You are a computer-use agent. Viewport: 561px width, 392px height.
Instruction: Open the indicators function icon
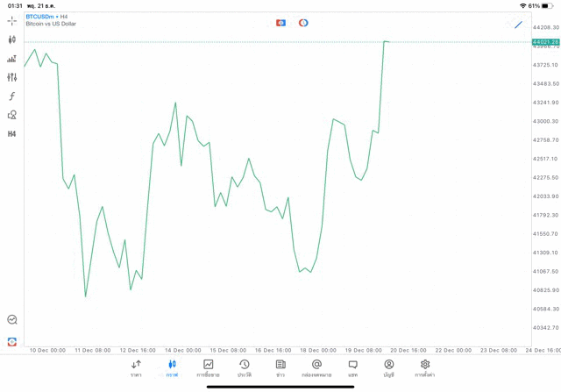pyautogui.click(x=11, y=96)
